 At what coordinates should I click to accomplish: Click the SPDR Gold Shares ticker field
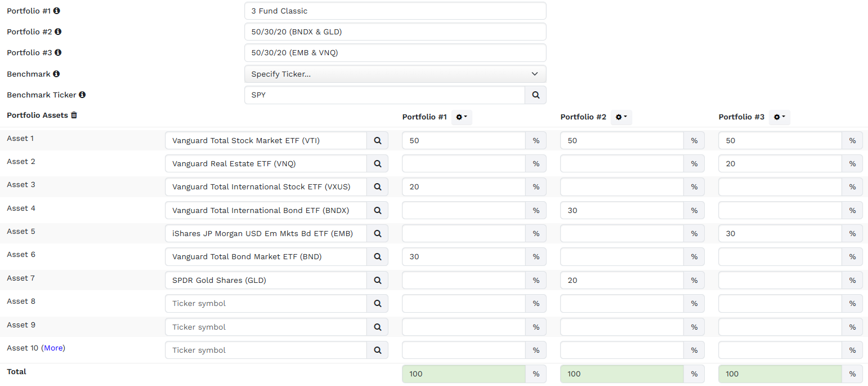266,280
